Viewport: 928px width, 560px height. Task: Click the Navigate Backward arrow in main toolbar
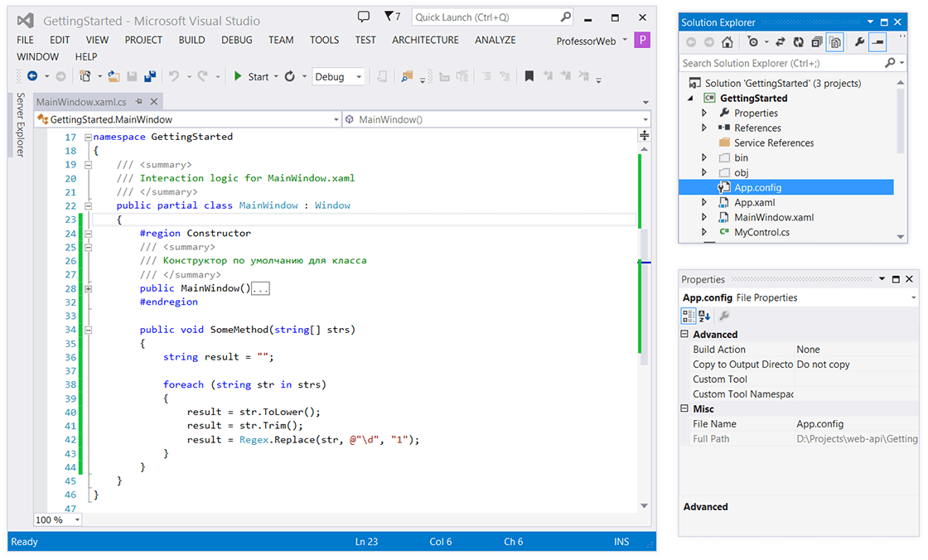coord(32,76)
